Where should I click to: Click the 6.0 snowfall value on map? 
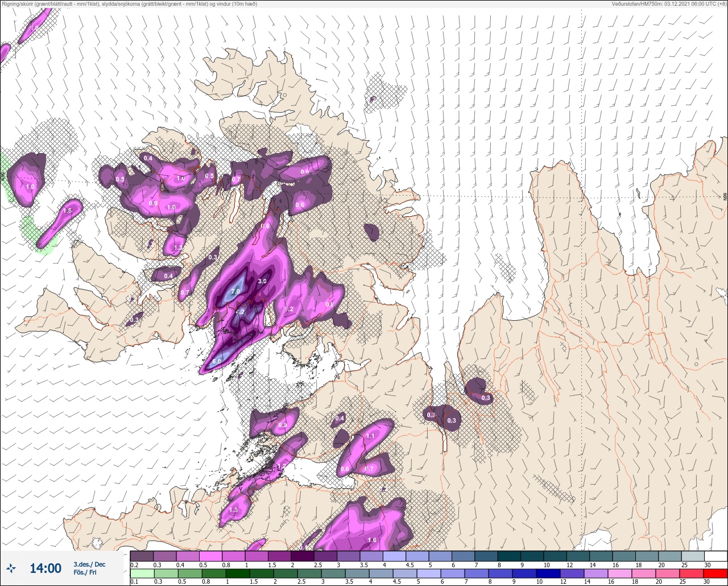click(x=217, y=361)
